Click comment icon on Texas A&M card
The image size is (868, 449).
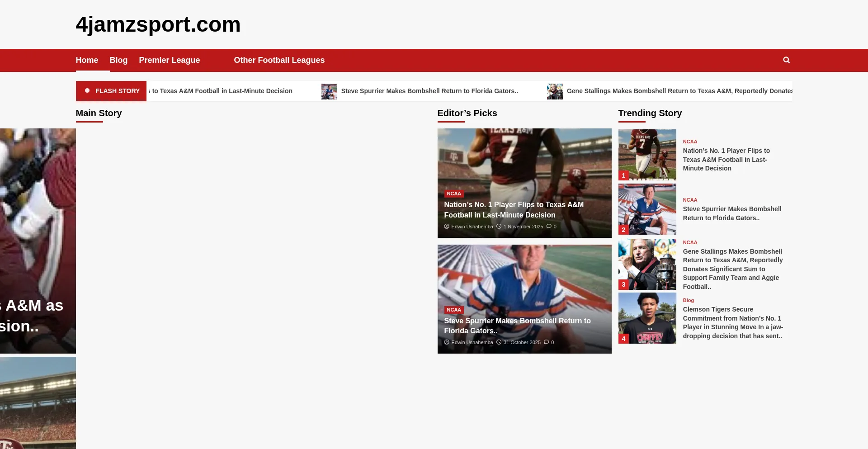(549, 227)
